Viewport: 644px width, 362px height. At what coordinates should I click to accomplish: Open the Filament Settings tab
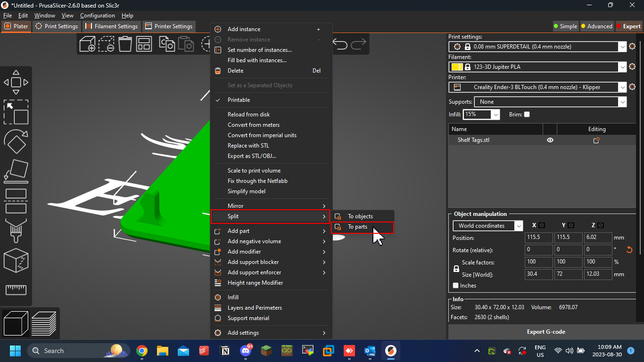[111, 26]
